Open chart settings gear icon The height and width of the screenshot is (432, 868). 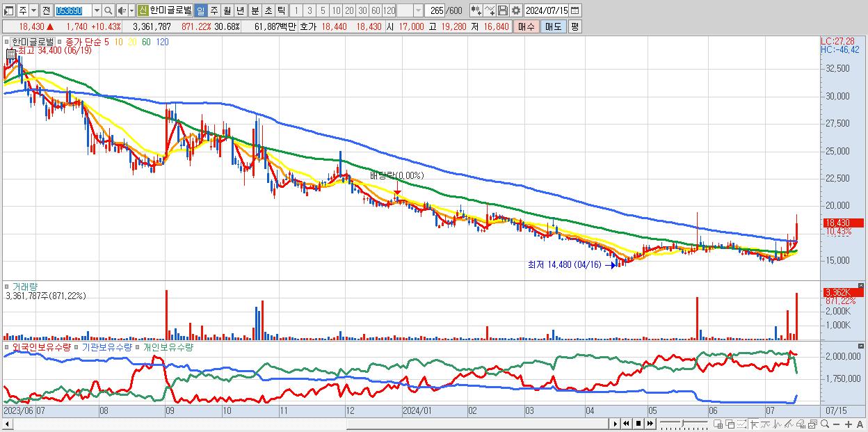click(515, 10)
